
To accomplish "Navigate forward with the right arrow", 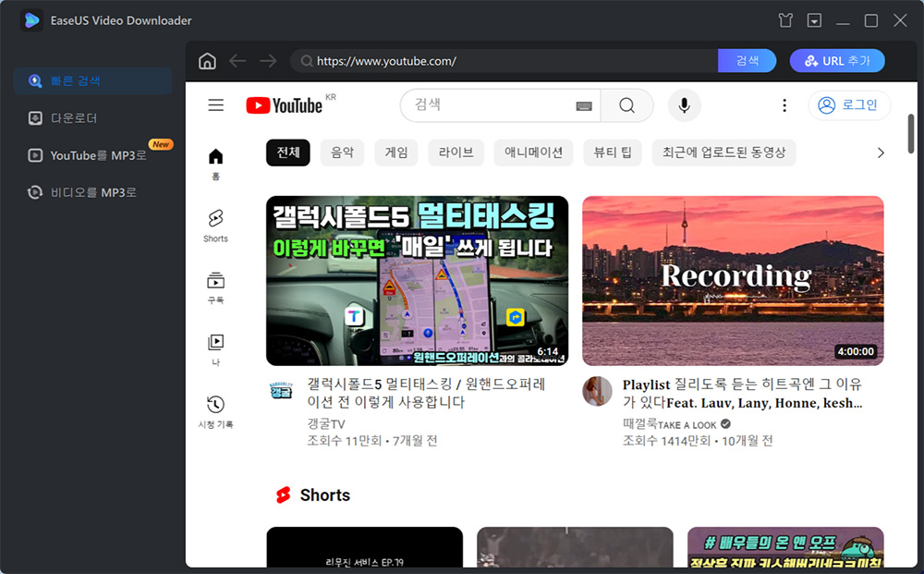I will [x=268, y=61].
